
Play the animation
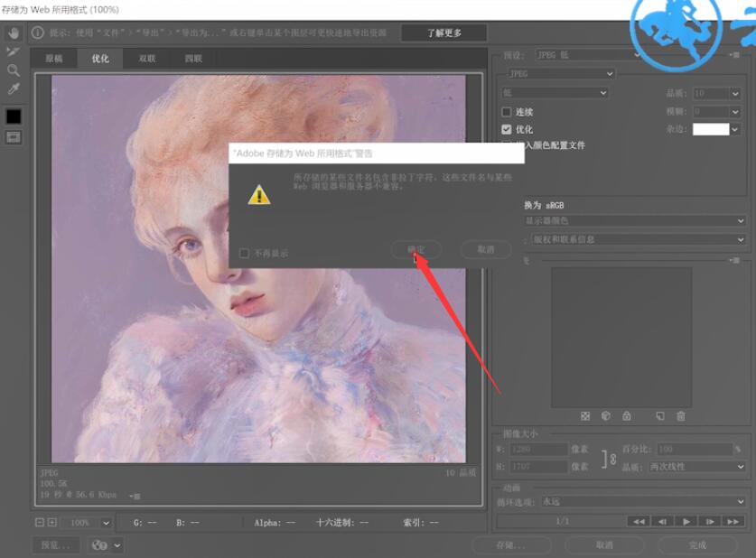tap(686, 521)
